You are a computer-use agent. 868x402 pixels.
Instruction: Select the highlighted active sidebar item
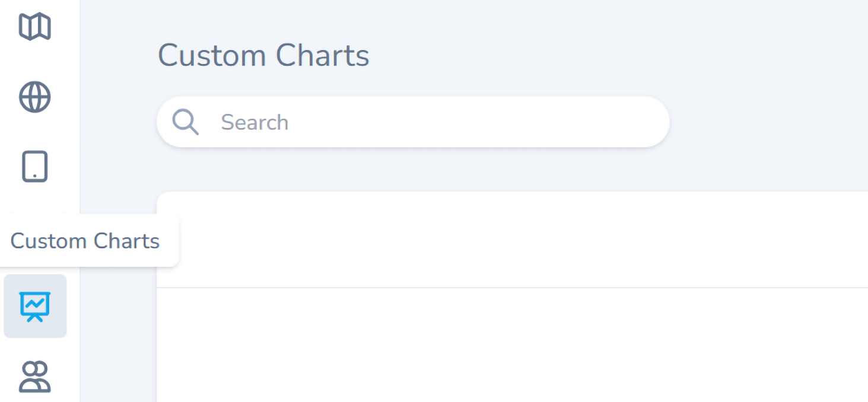(x=35, y=306)
